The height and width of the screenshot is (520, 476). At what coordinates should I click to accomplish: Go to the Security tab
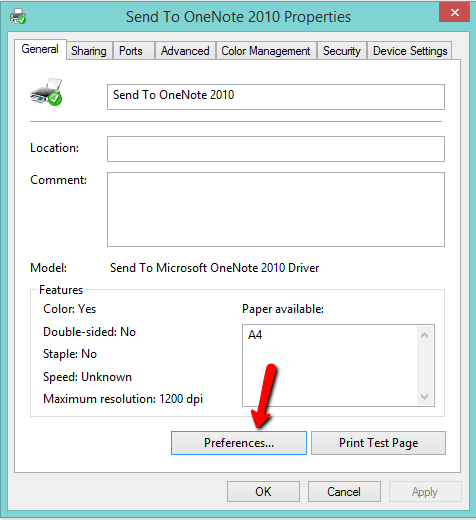point(342,51)
